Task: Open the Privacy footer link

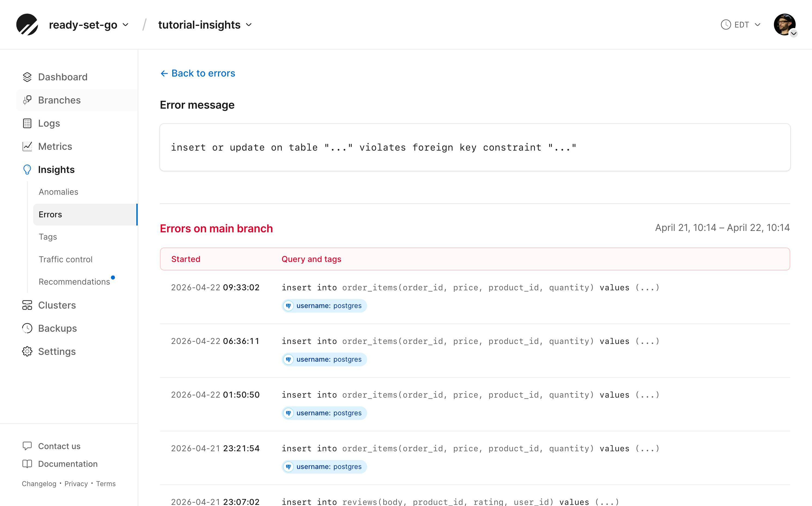Action: [x=76, y=484]
